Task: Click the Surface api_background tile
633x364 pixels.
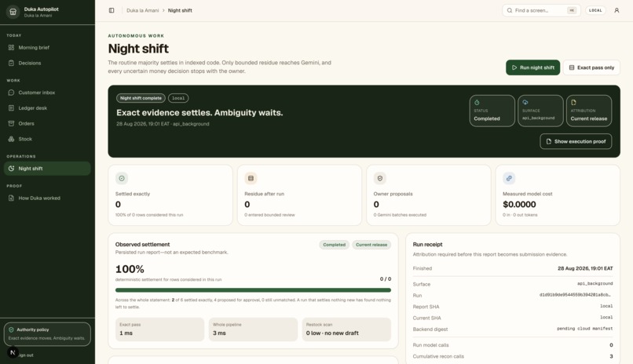Action: (540, 111)
